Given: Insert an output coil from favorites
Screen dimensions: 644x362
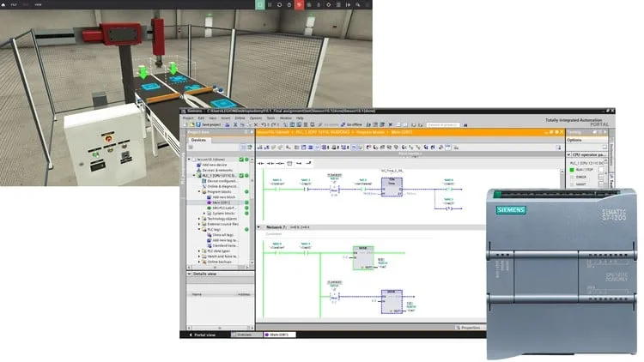Looking at the screenshot, I should tap(280, 163).
